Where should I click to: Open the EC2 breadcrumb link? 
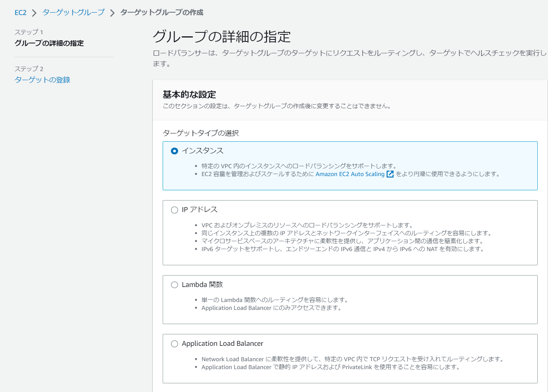21,13
